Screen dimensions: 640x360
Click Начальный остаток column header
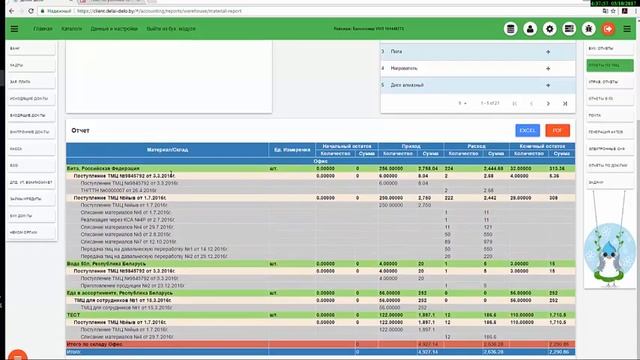(347, 146)
